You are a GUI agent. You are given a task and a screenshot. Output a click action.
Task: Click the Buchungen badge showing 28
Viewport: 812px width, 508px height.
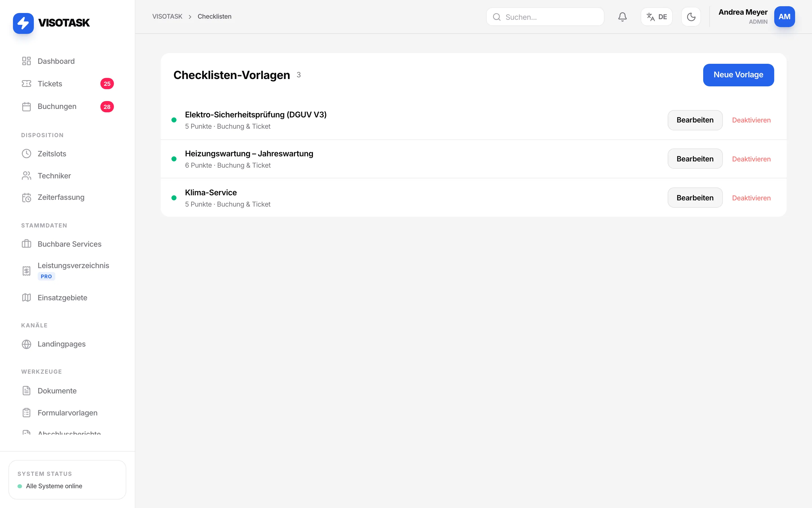(107, 107)
